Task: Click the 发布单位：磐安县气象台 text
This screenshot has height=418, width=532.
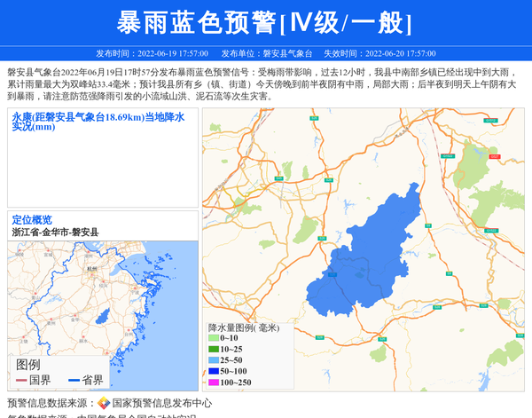Action: click(x=266, y=53)
